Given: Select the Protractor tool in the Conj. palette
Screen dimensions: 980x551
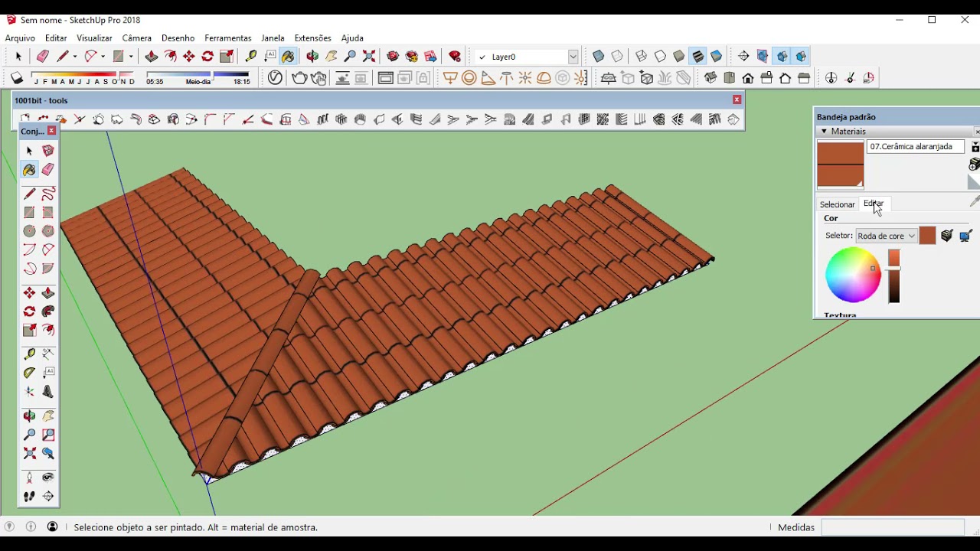Looking at the screenshot, I should pos(29,373).
